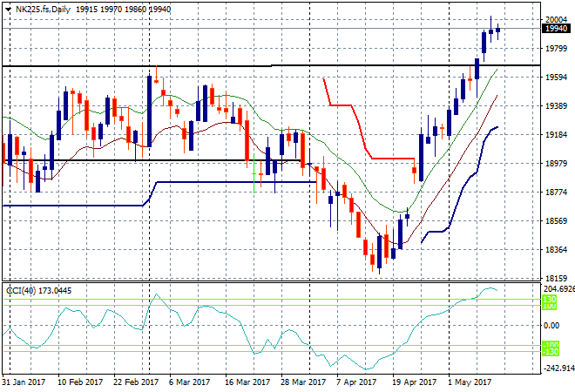
Task: Click the 19389 price axis label
Action: 557,106
